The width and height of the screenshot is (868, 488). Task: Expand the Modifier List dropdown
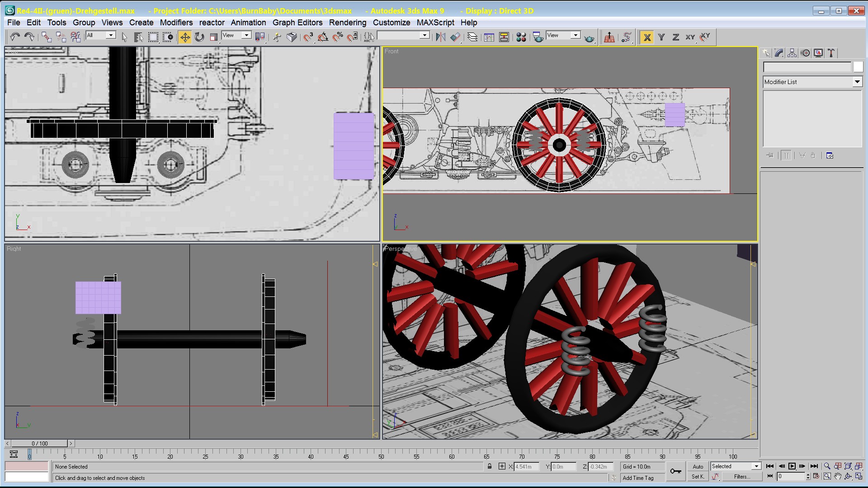857,82
